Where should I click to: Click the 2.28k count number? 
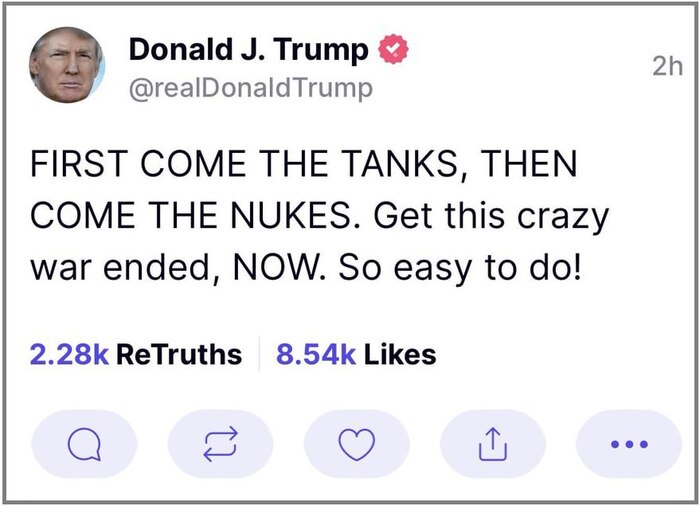pos(69,354)
